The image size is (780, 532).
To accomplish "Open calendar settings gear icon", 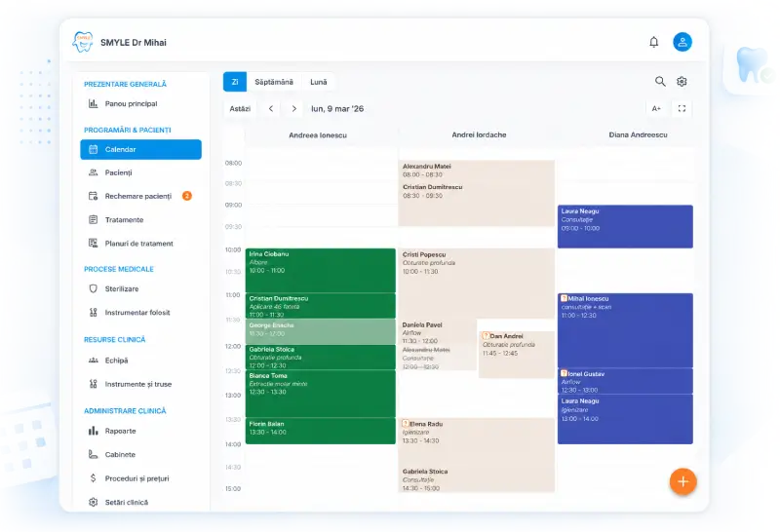I will [682, 81].
